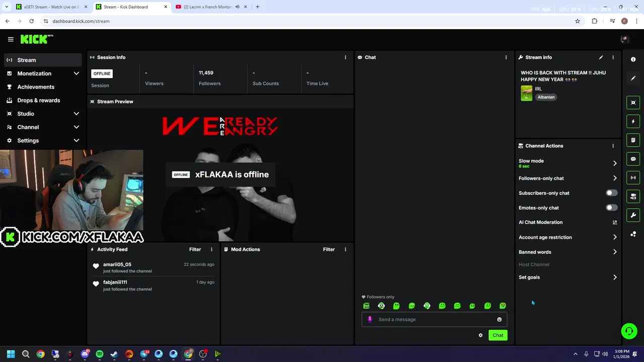Click amarii05_05 in Activity Feed
The image size is (644, 362).
117,264
